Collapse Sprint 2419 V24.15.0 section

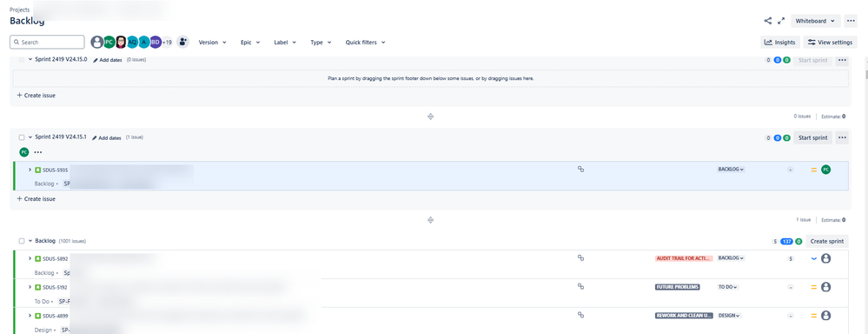pyautogui.click(x=30, y=59)
